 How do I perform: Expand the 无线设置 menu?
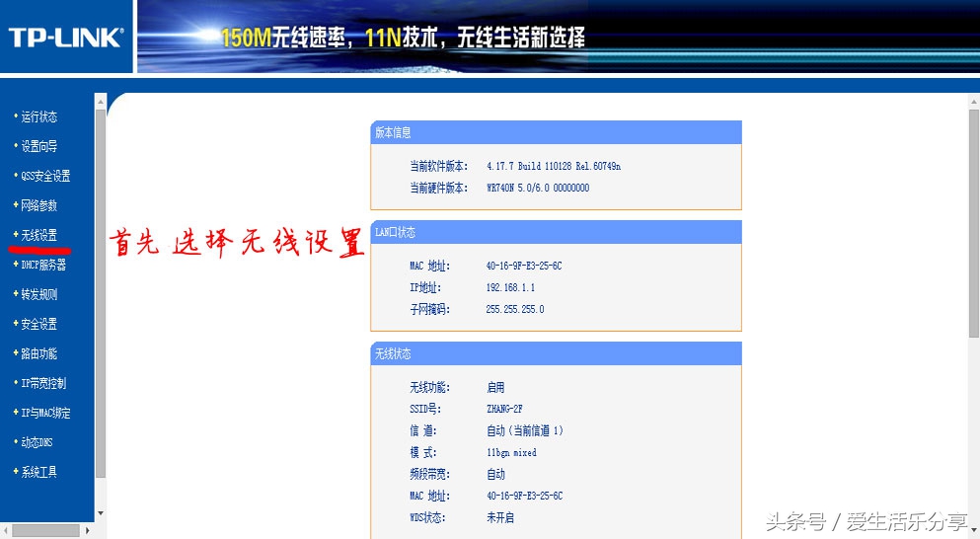coord(38,235)
